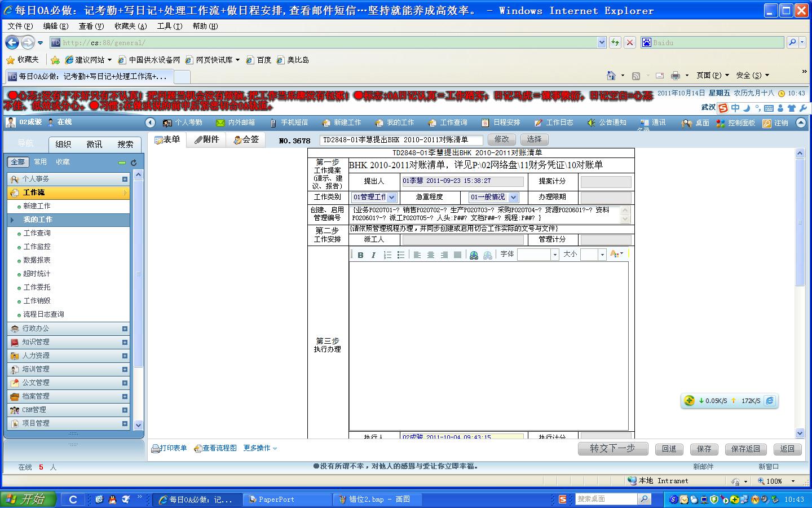Click the 打印表单 link
This screenshot has height=508, width=812.
point(169,448)
